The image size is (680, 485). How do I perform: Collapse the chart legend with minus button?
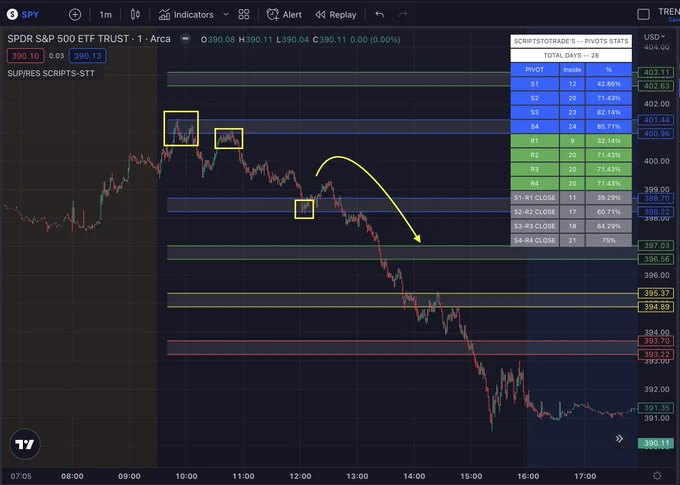[x=185, y=39]
